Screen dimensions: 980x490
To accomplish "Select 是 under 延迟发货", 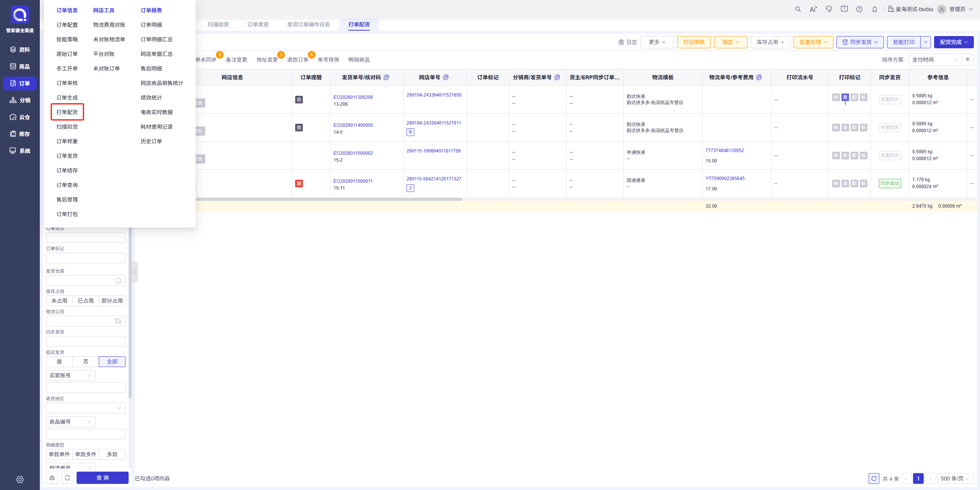I will pos(59,362).
